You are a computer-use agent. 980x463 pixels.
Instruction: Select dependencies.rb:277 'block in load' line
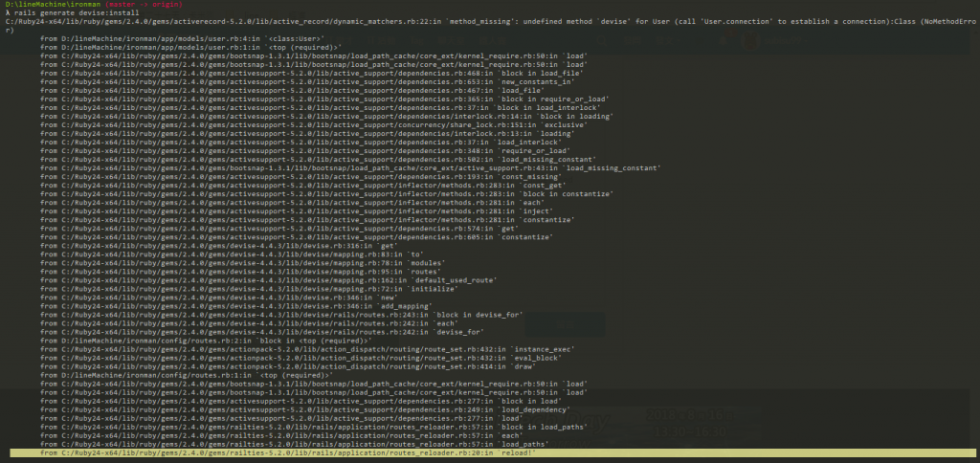pos(301,402)
